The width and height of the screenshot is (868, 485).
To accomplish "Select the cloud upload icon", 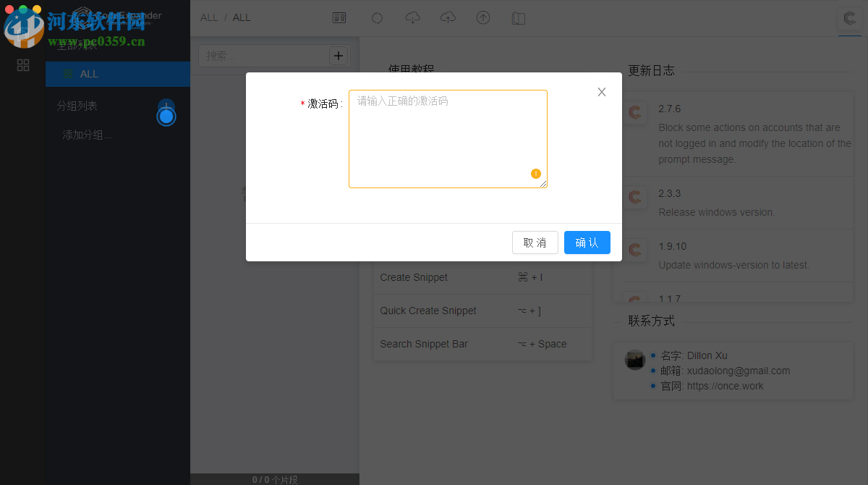I will point(448,17).
